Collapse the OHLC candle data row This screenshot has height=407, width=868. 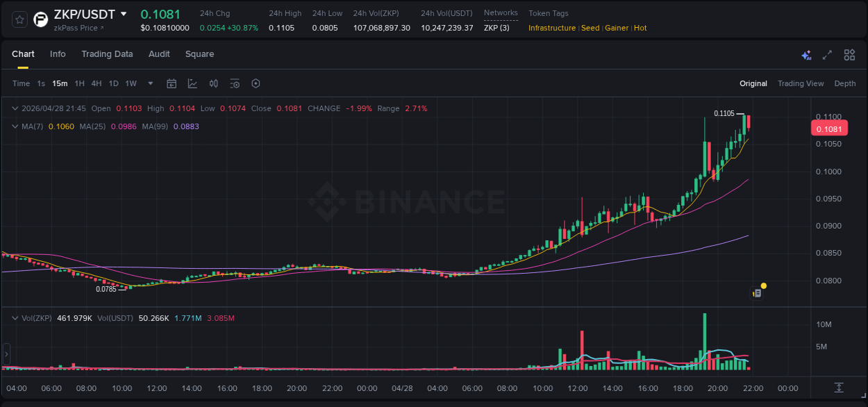(15, 108)
